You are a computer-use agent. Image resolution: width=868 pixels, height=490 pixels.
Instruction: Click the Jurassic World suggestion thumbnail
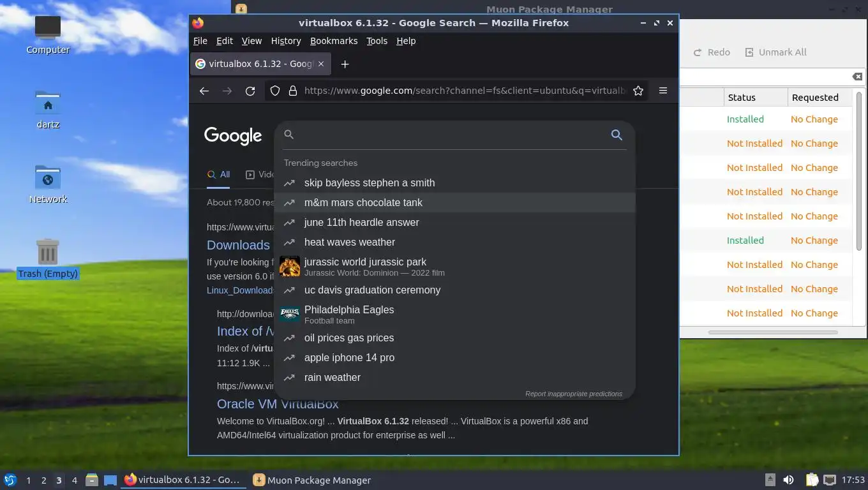coord(290,266)
